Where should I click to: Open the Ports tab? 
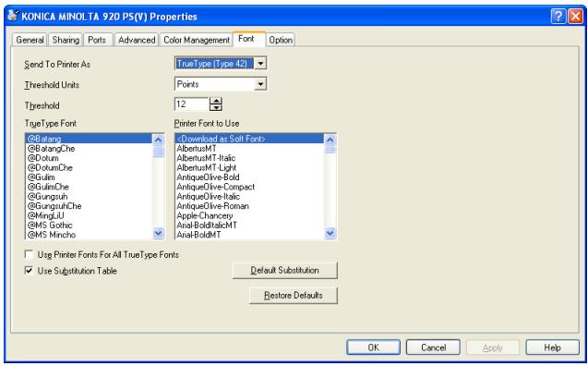coord(97,40)
